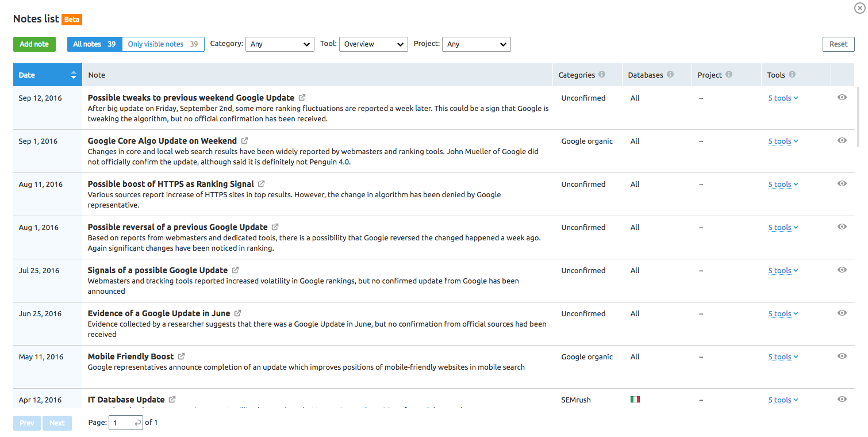
Task: Toggle visibility of Sep 1, 2016 note
Action: [842, 141]
